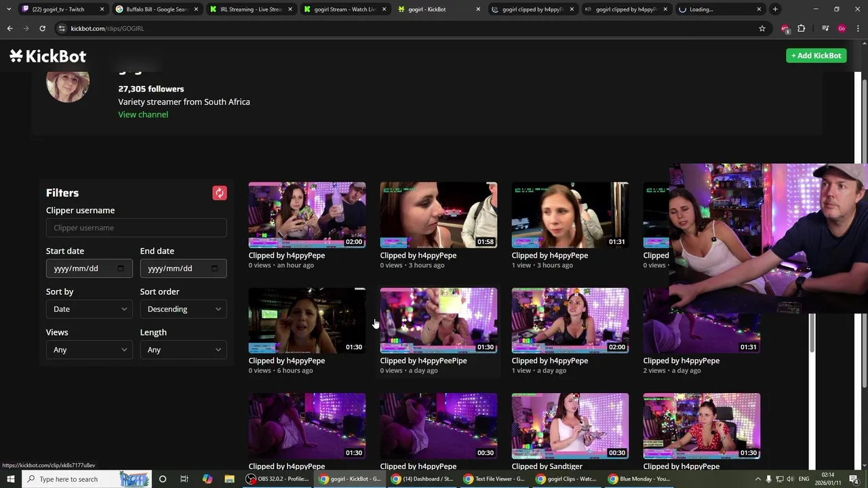Close the gogirl - KickBot tab
The width and height of the screenshot is (868, 488).
[478, 9]
